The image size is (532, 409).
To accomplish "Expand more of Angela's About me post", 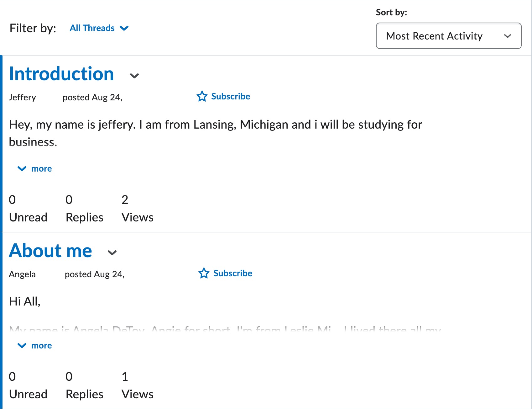I will (35, 346).
